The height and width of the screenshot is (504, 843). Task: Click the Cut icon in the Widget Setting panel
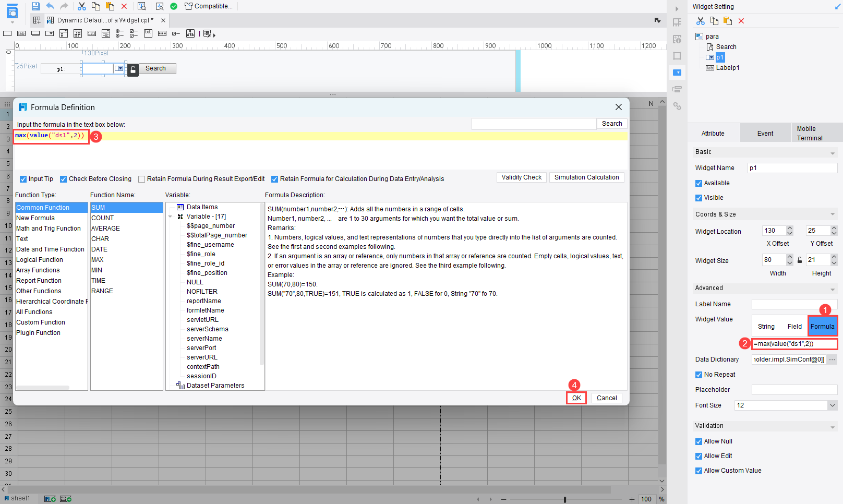coord(701,21)
